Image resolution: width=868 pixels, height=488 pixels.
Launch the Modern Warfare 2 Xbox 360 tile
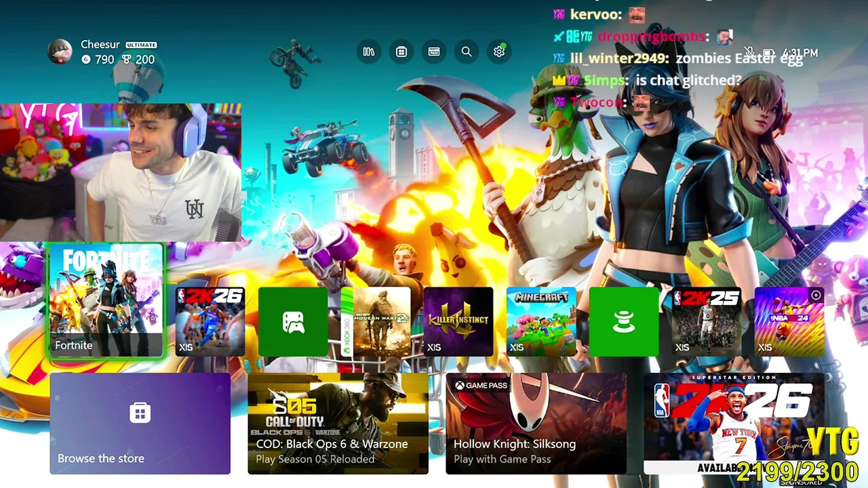pos(376,322)
